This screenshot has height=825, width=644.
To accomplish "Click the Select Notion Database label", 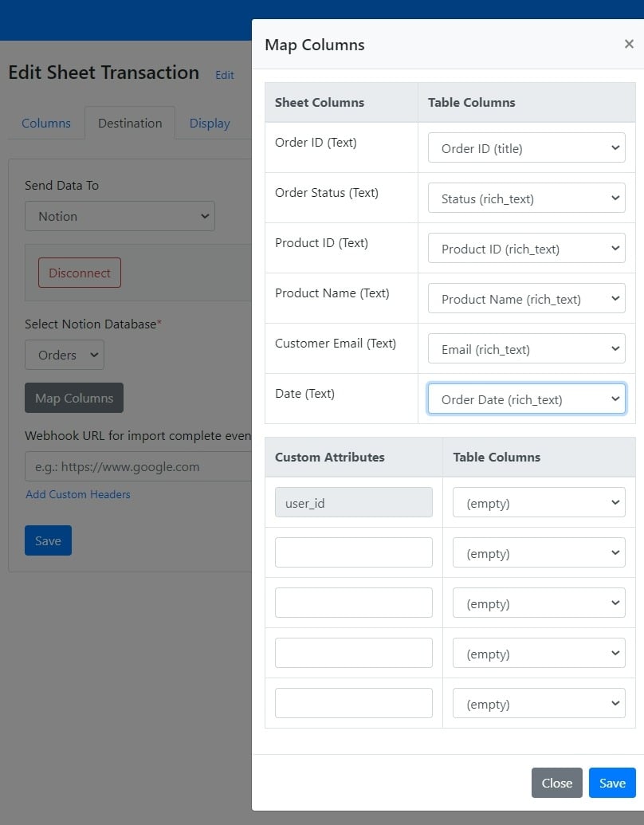I will pos(93,324).
